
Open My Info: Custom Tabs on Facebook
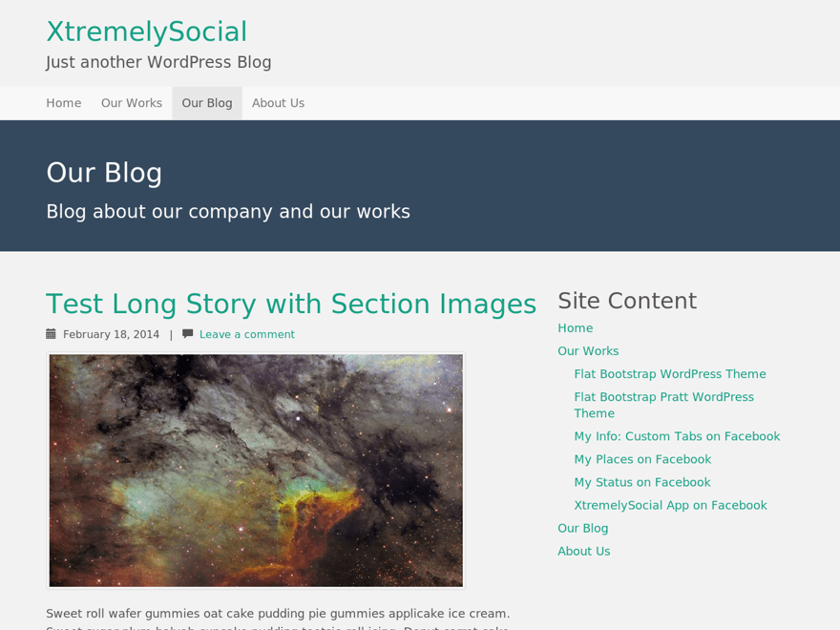[x=677, y=436]
